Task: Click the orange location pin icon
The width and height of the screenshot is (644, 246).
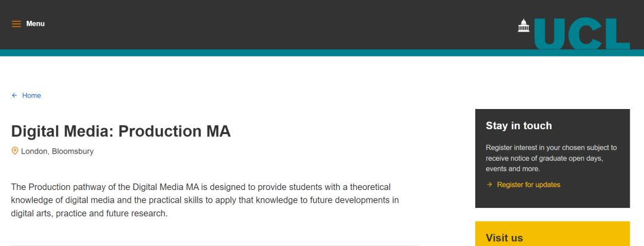Action: [x=15, y=151]
